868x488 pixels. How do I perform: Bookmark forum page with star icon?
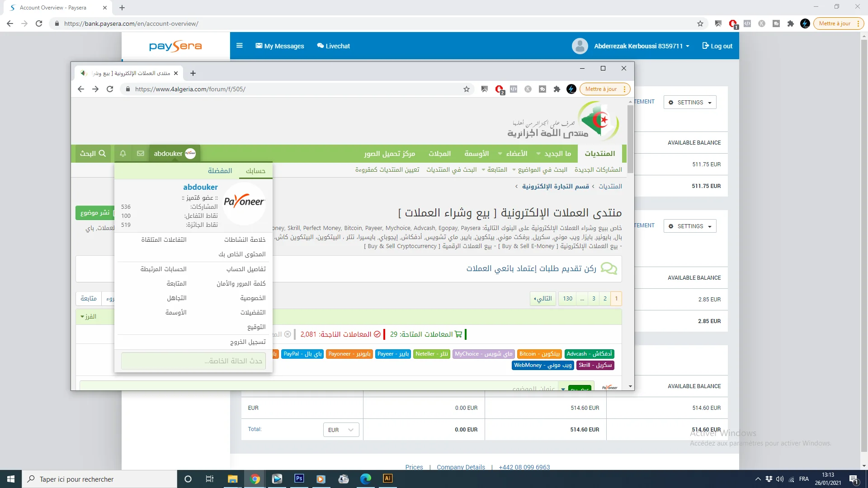[467, 89]
